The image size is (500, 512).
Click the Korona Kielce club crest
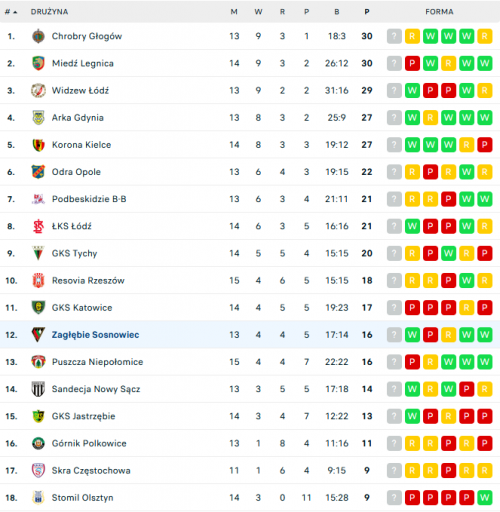click(38, 145)
